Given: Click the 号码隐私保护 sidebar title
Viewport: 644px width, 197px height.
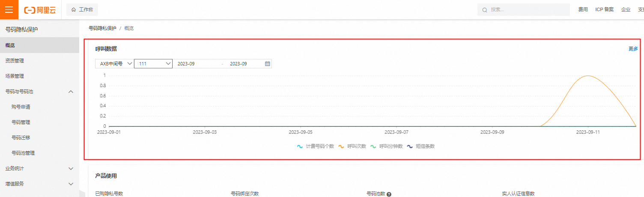Looking at the screenshot, I should tap(21, 29).
